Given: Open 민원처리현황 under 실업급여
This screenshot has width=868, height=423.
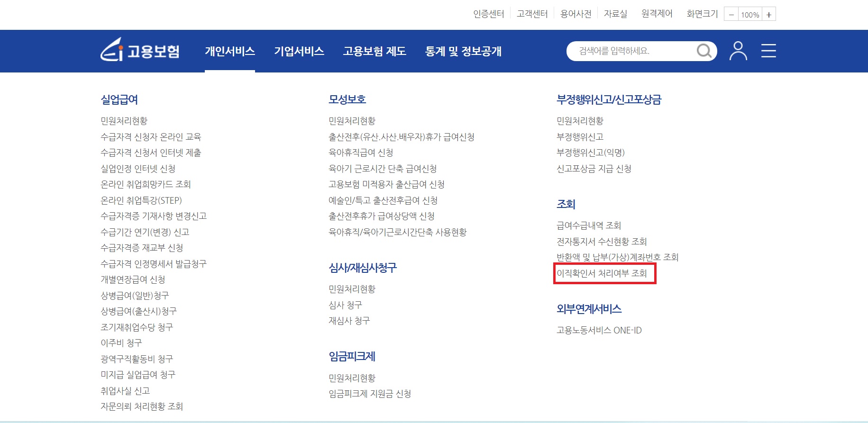Looking at the screenshot, I should tap(124, 121).
